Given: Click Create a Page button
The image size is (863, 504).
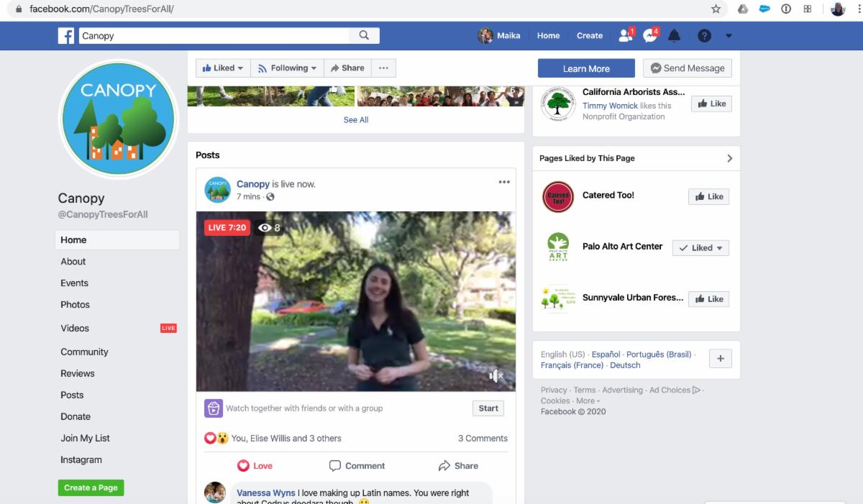Looking at the screenshot, I should [x=91, y=487].
